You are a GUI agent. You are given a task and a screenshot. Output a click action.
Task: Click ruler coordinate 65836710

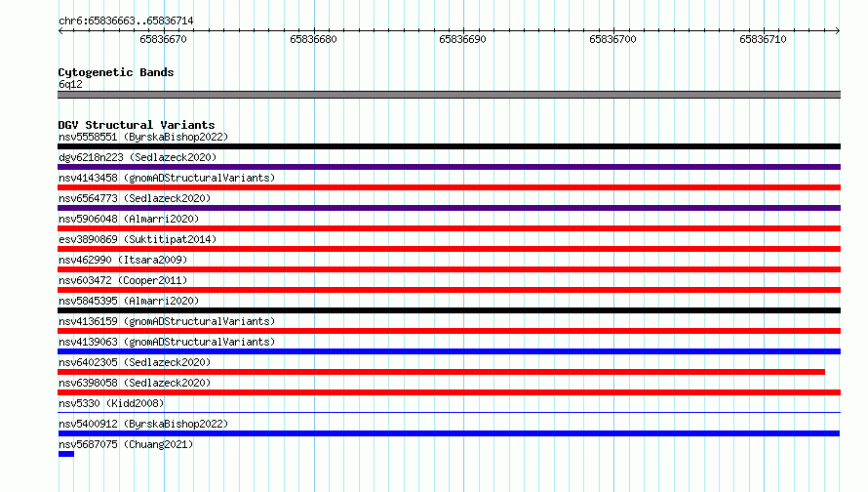763,39
